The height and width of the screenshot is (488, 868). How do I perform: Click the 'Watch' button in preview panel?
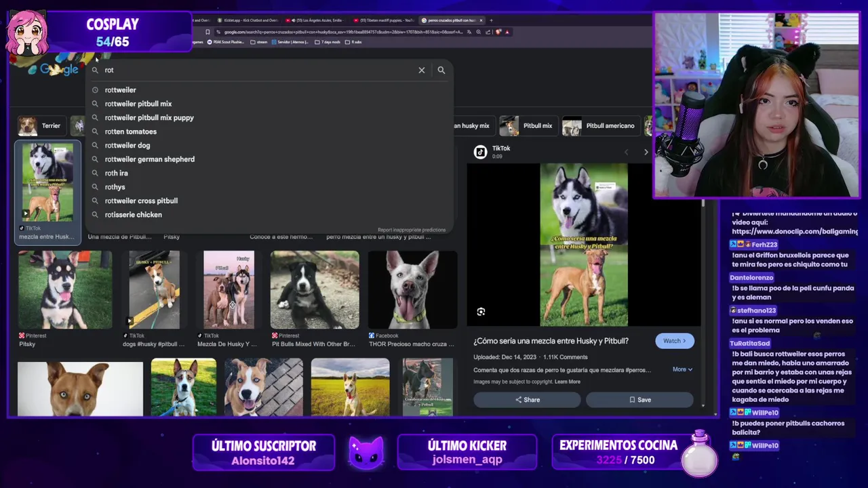pyautogui.click(x=674, y=341)
